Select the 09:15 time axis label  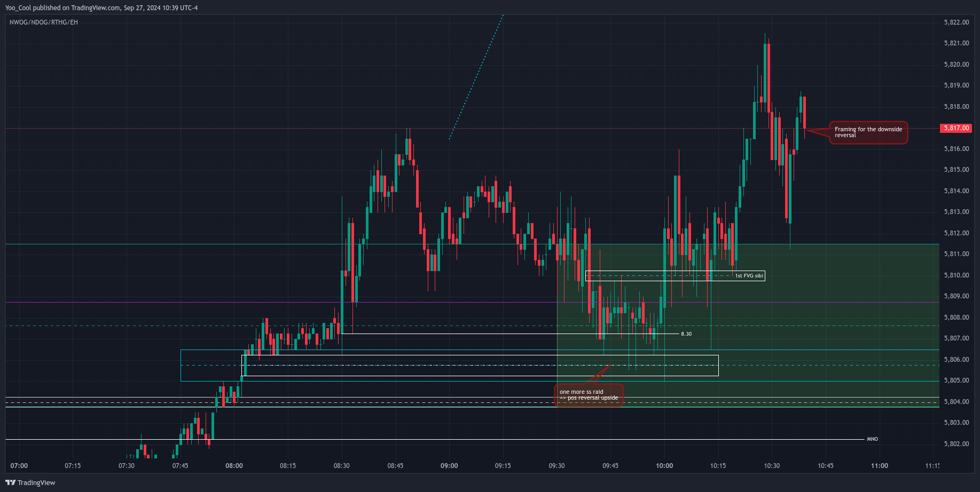[x=503, y=466]
